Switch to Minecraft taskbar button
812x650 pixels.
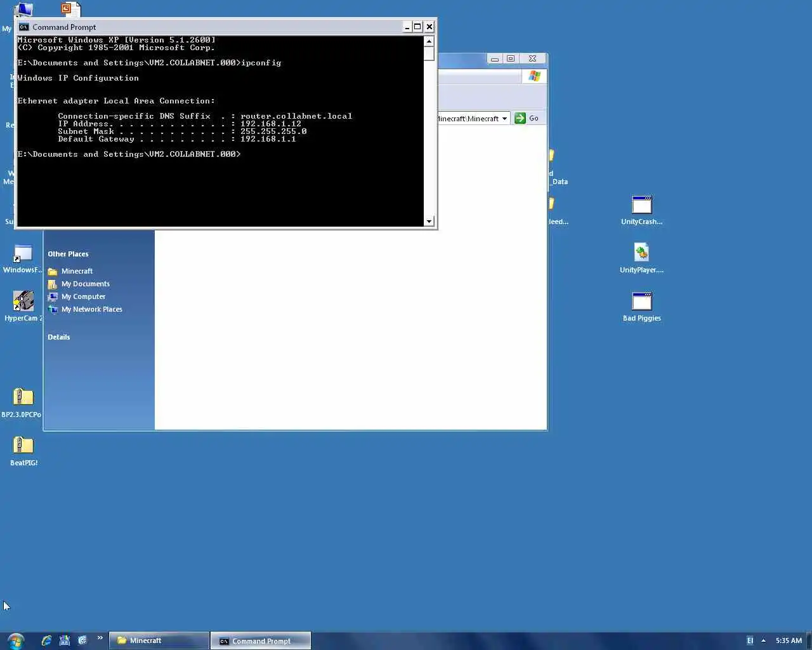click(159, 640)
